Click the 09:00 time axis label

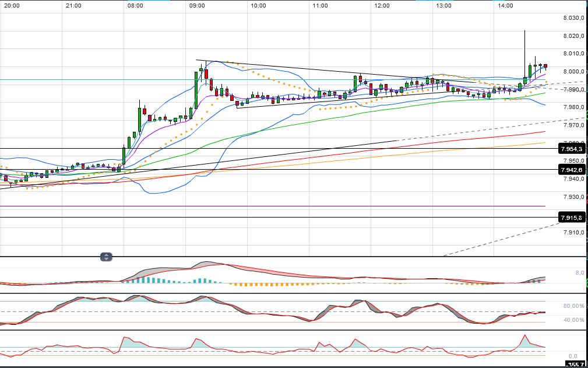[197, 6]
